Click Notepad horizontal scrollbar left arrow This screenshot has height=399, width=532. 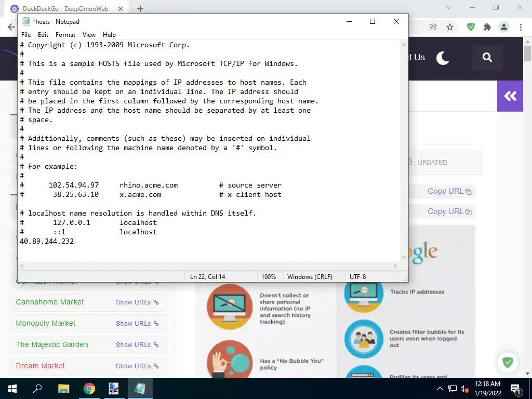[22, 265]
